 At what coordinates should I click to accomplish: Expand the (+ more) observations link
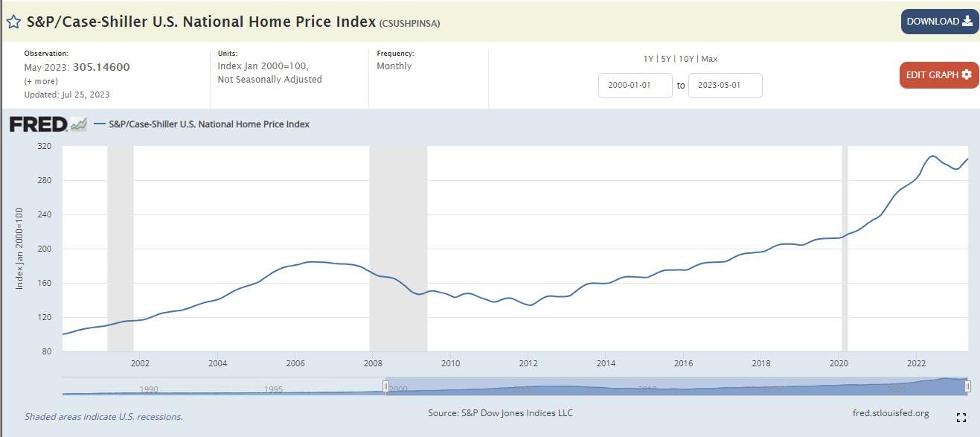pos(42,80)
